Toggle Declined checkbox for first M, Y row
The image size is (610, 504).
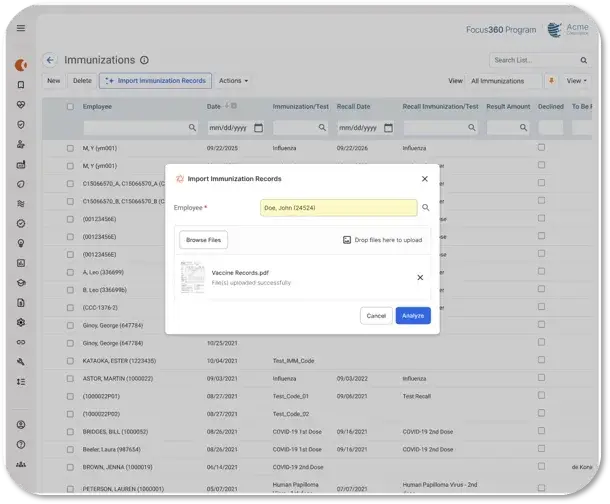point(541,147)
